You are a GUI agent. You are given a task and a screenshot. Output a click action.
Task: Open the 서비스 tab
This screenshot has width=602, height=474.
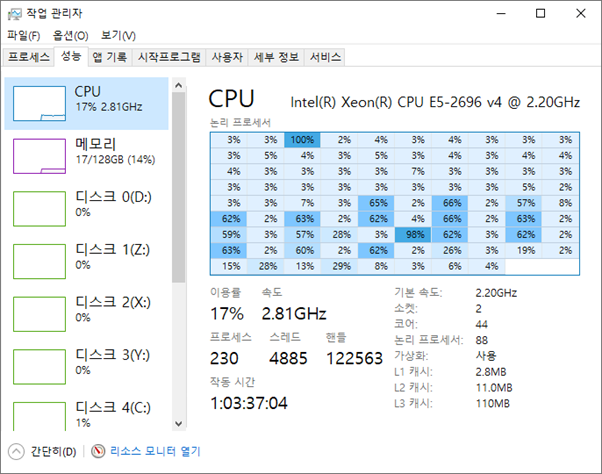click(326, 57)
